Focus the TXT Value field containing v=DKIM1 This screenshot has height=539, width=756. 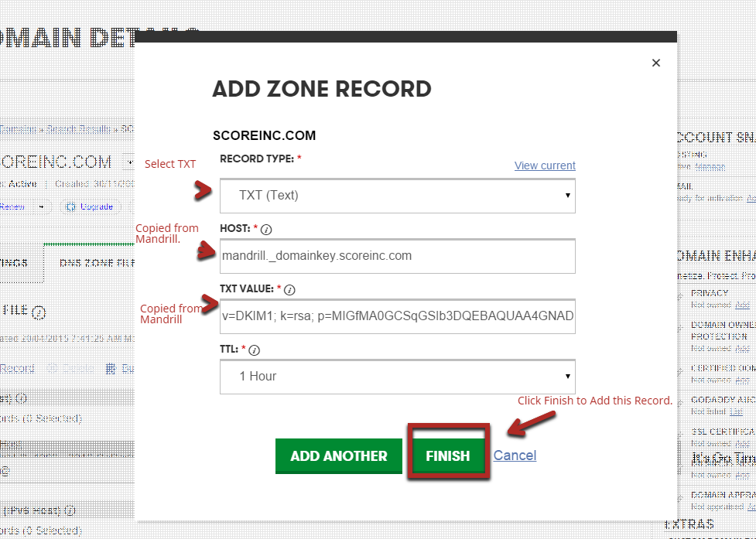[x=397, y=316]
